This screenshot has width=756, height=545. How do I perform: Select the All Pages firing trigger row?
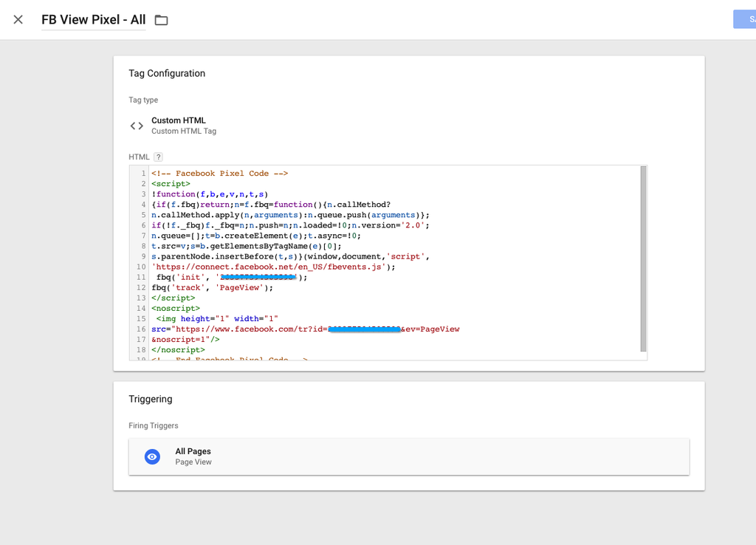click(x=409, y=456)
